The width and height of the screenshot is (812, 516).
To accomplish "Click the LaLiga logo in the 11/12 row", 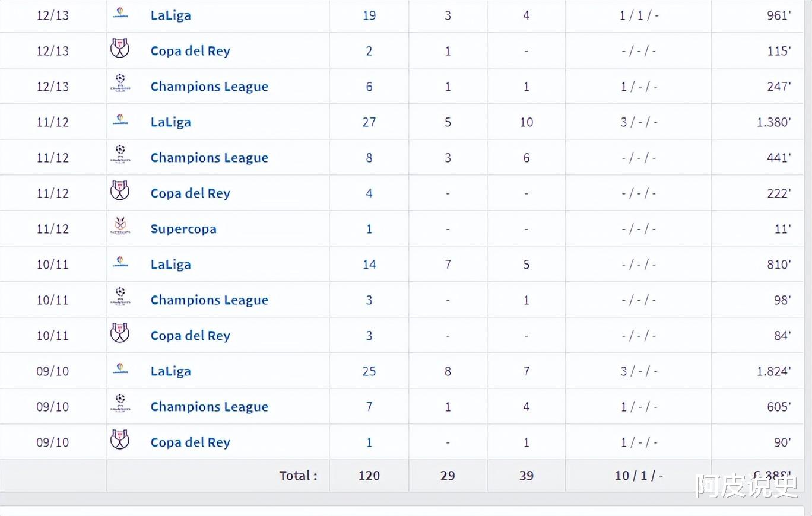I will pos(120,120).
